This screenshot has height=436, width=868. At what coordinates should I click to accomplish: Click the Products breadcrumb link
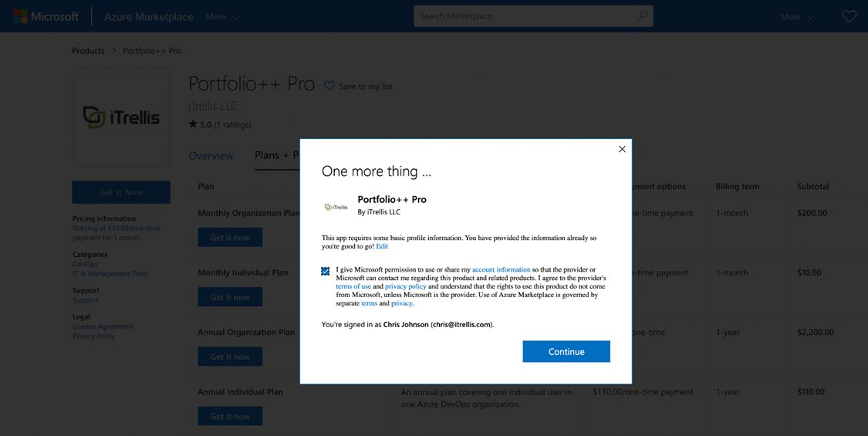point(88,51)
